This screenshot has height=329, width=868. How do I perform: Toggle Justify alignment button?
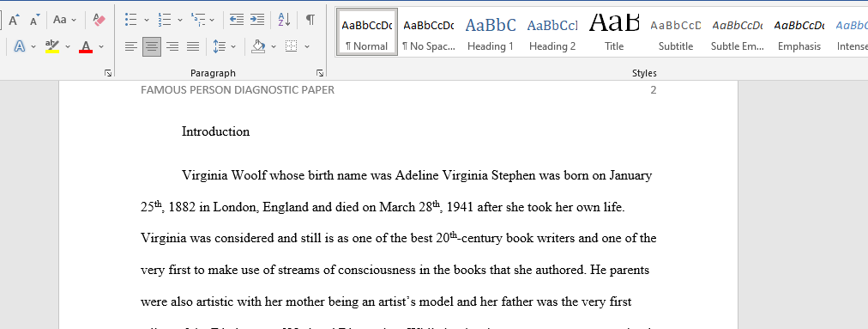click(x=193, y=46)
